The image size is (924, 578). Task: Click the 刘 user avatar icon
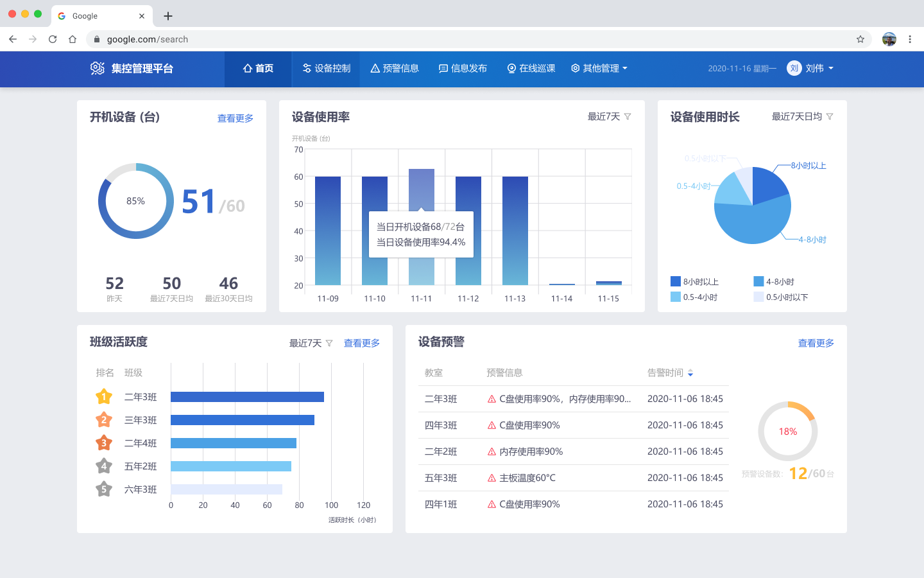point(794,68)
